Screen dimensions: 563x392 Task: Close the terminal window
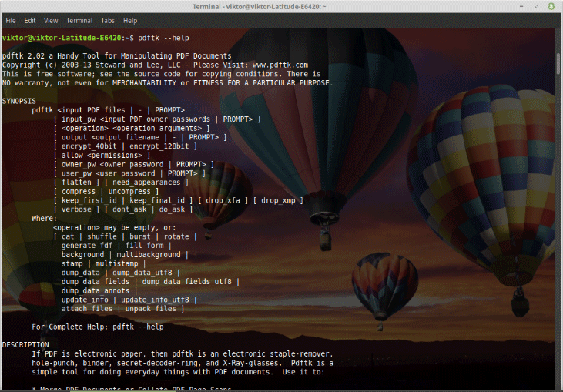pos(552,6)
